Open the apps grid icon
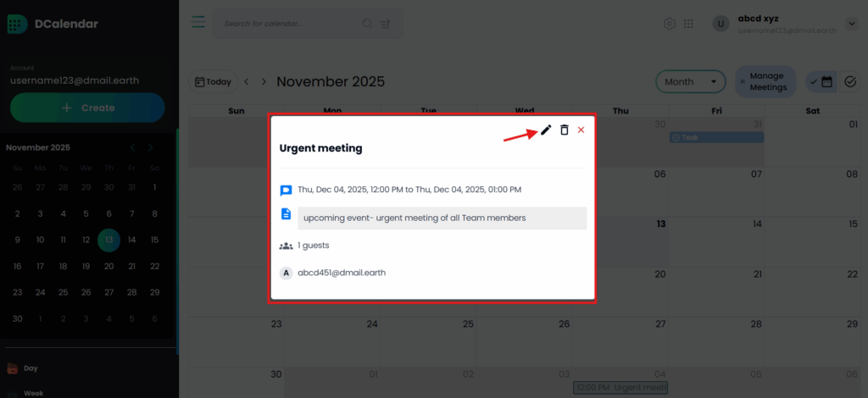Screen dimensions: 868x398 coord(688,24)
